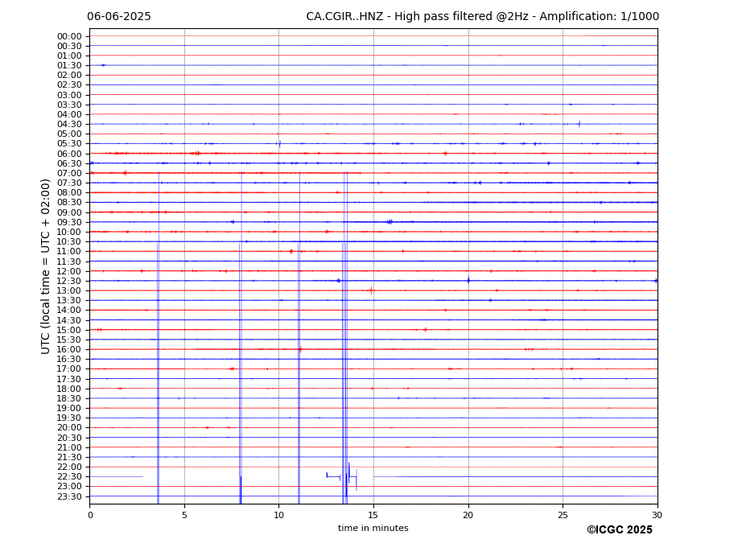Viewport: 746px width, 560px height.
Task: Click the 00:30 time row label
Action: pyautogui.click(x=69, y=46)
